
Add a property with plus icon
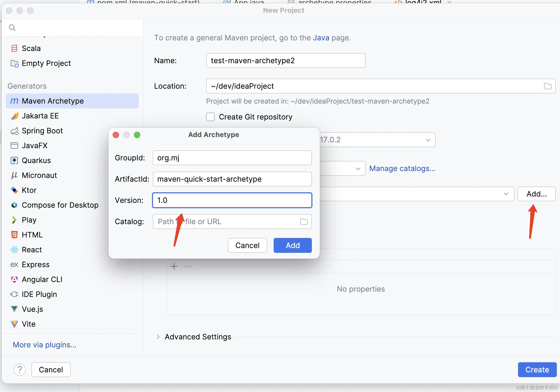coord(174,266)
